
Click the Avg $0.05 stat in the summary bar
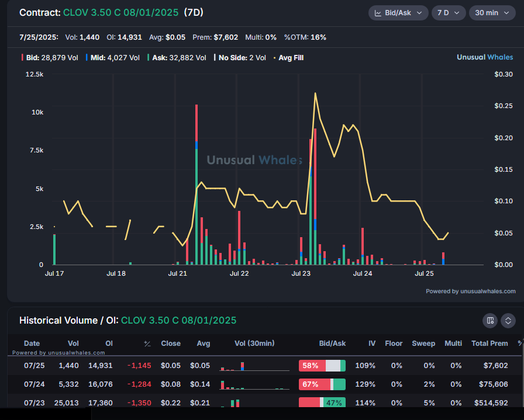[167, 37]
